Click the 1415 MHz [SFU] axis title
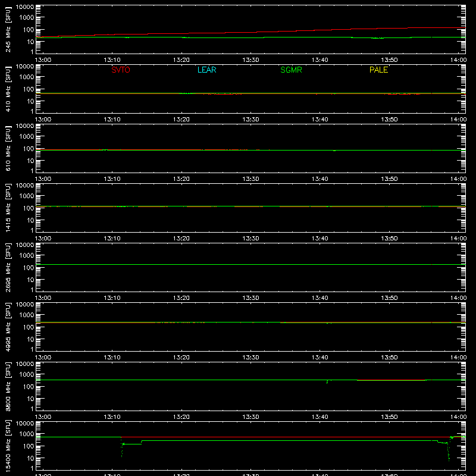The width and height of the screenshot is (476, 476). point(8,208)
